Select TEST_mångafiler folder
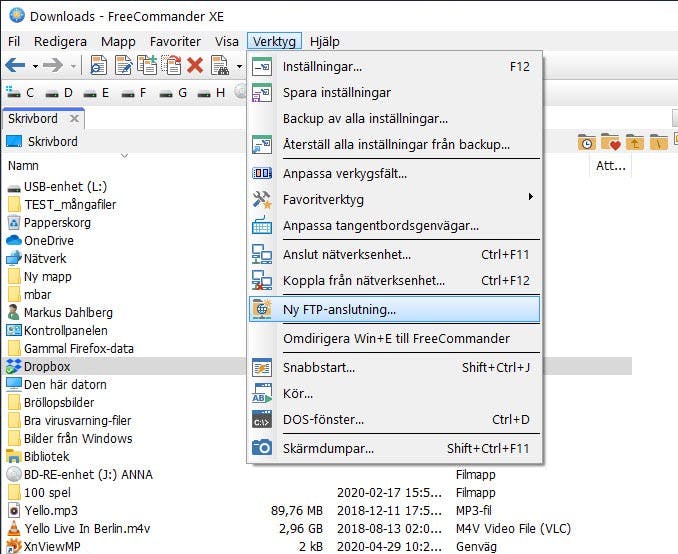The image size is (678, 554). pos(61,205)
